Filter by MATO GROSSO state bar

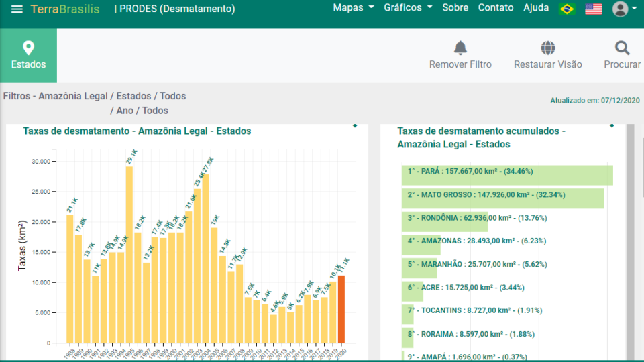point(502,198)
